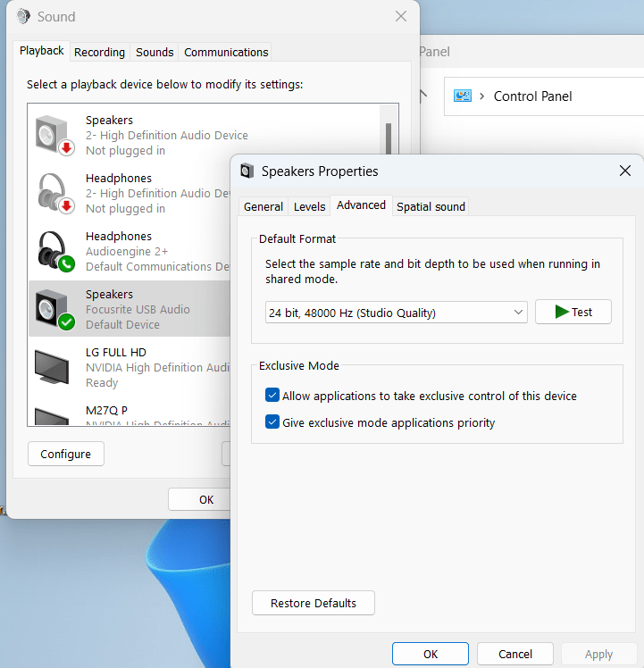This screenshot has width=644, height=668.
Task: Close the Speakers Properties dialog
Action: 625,171
